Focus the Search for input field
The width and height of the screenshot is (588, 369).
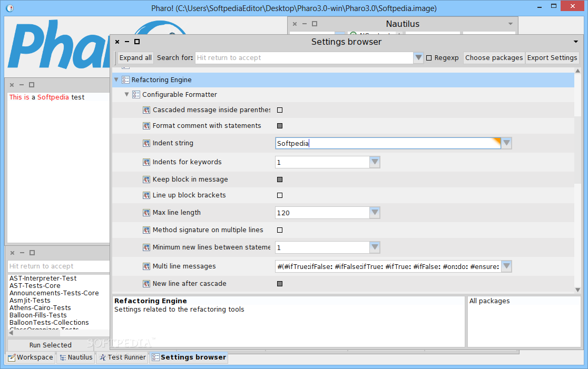tap(304, 58)
